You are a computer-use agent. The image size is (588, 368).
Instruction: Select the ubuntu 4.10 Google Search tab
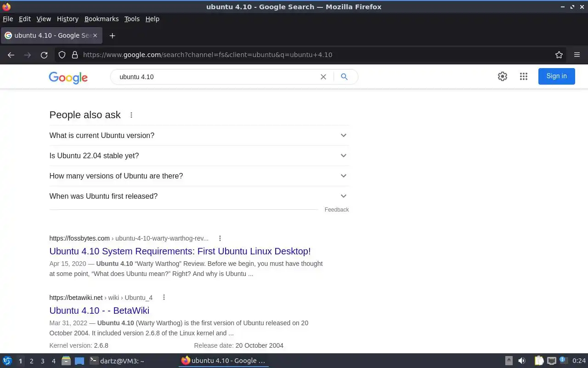pyautogui.click(x=51, y=35)
